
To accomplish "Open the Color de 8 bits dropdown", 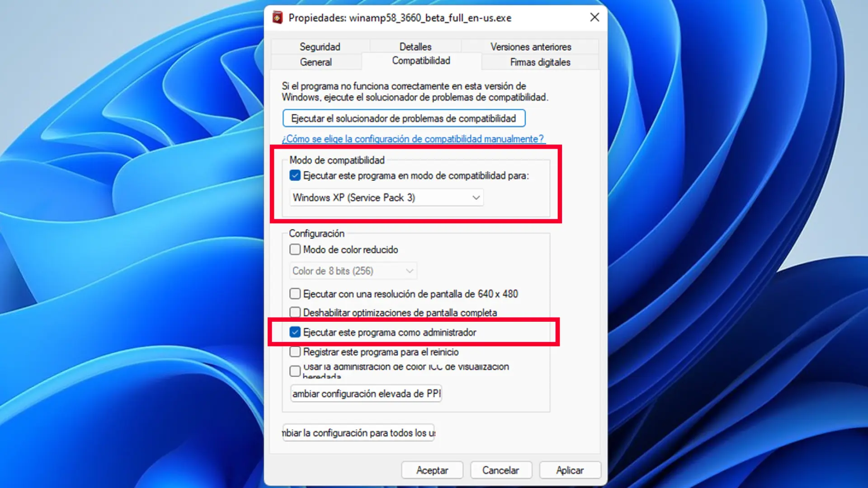I will 353,271.
